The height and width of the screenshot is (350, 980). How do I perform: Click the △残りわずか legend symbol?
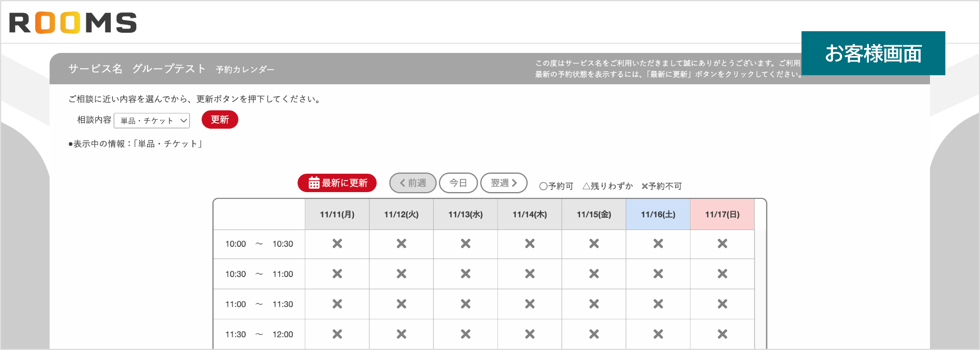587,186
